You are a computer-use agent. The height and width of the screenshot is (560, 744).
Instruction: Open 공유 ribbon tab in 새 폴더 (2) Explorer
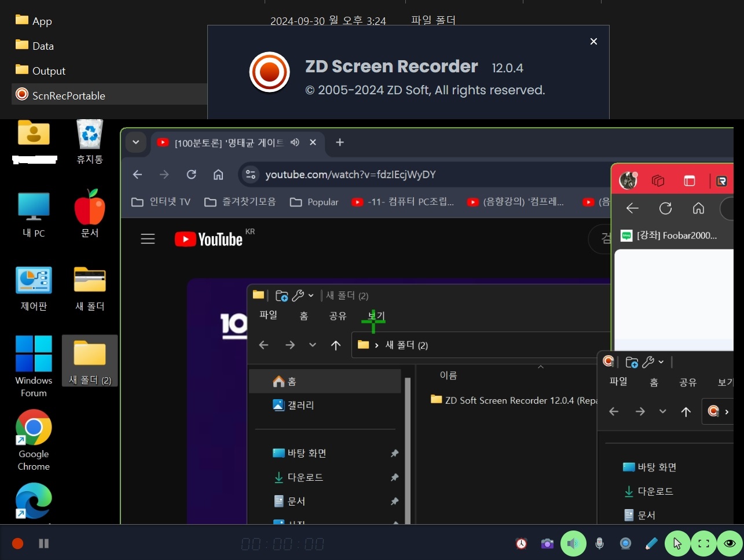pyautogui.click(x=338, y=315)
